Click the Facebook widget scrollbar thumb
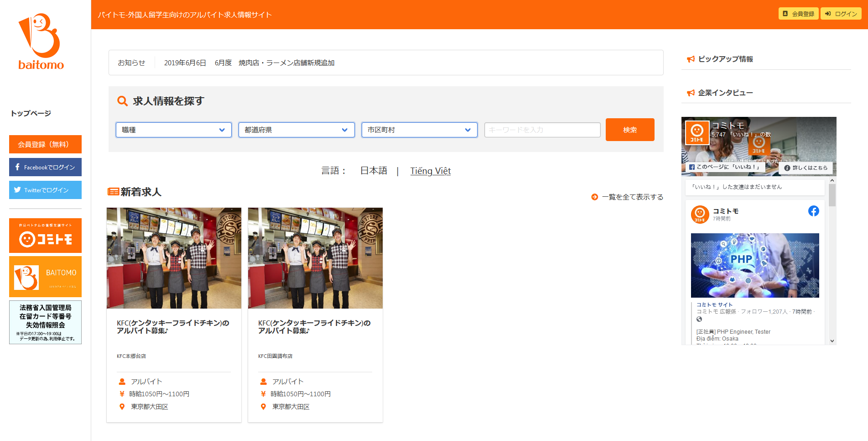 pos(832,195)
